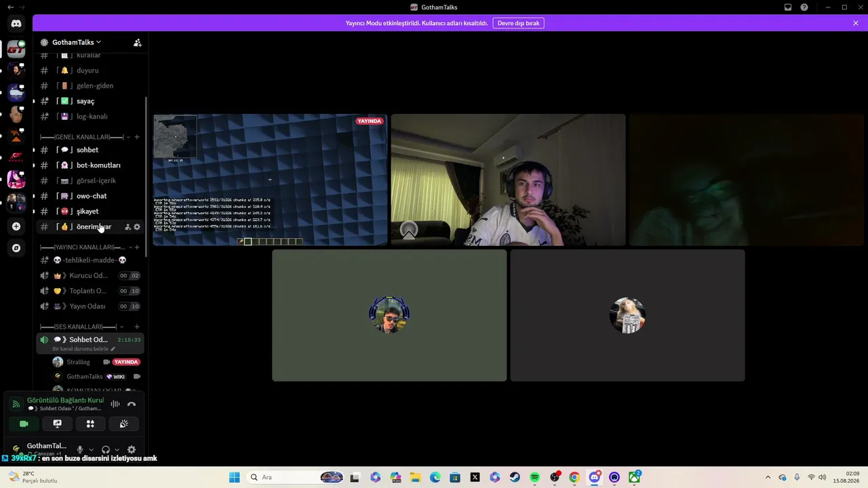Open headphone output options arrow
Image resolution: width=868 pixels, height=488 pixels.
[x=117, y=449]
